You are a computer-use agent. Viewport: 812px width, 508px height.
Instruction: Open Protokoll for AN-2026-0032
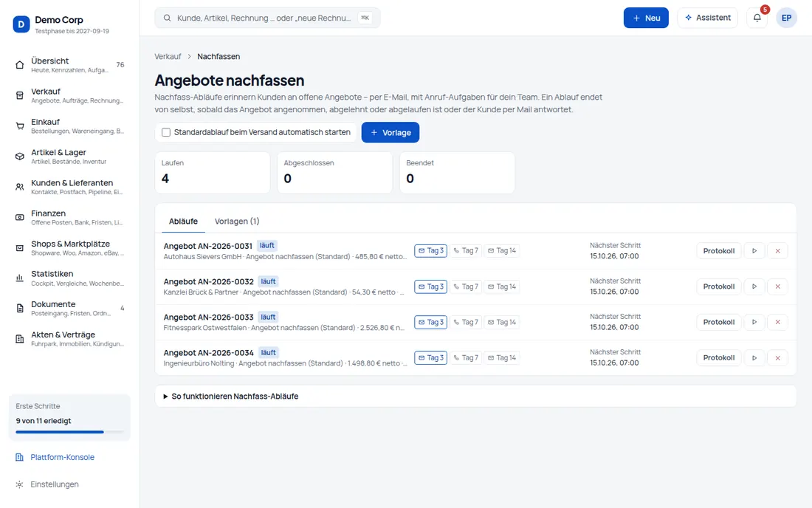click(x=719, y=286)
